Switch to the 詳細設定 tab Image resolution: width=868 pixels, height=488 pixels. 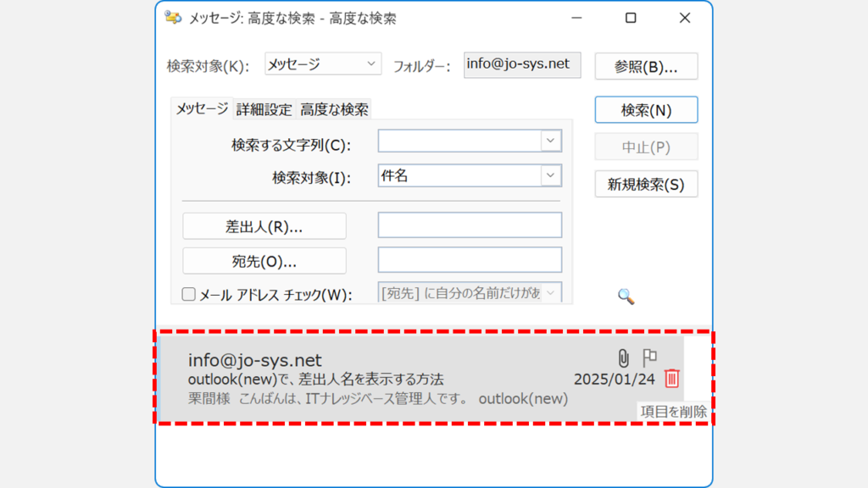tap(264, 109)
